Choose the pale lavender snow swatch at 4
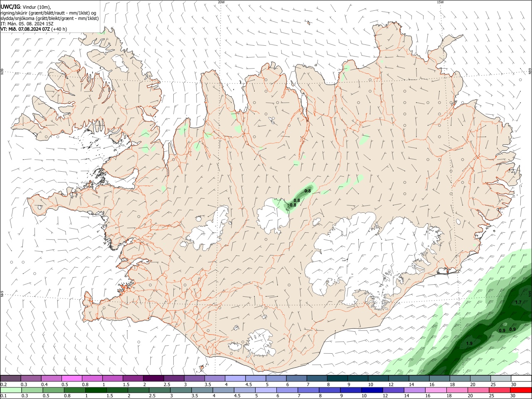 pyautogui.click(x=235, y=379)
